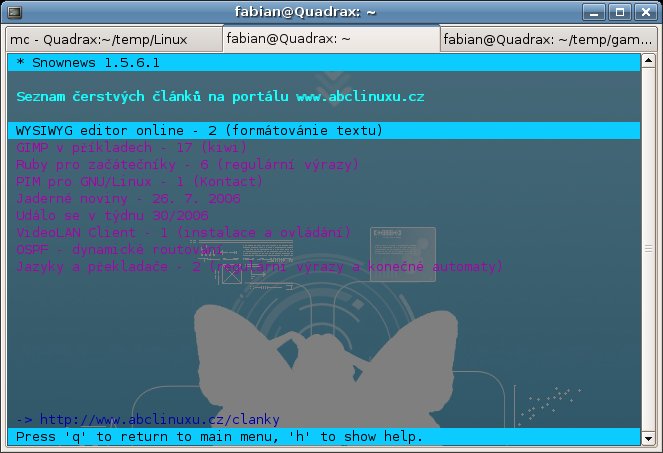
Task: Click the scrollbar up arrow
Action: tap(648, 61)
